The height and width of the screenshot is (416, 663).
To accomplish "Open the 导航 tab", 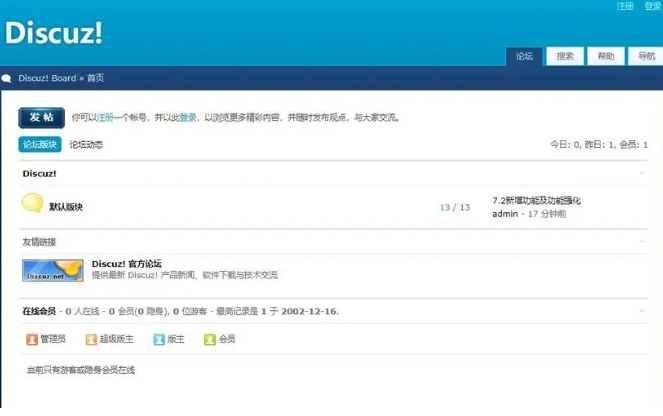I will tap(646, 56).
